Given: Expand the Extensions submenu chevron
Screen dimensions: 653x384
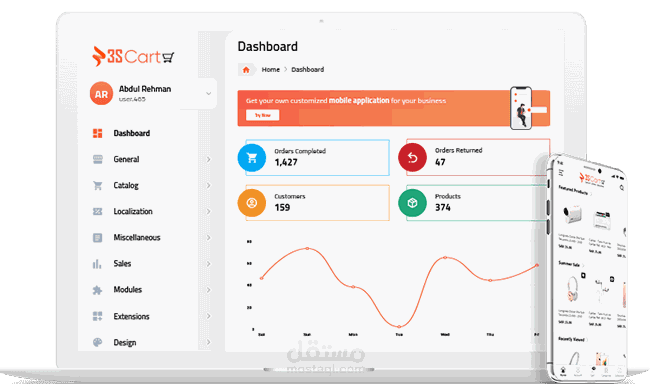Looking at the screenshot, I should coord(209,316).
